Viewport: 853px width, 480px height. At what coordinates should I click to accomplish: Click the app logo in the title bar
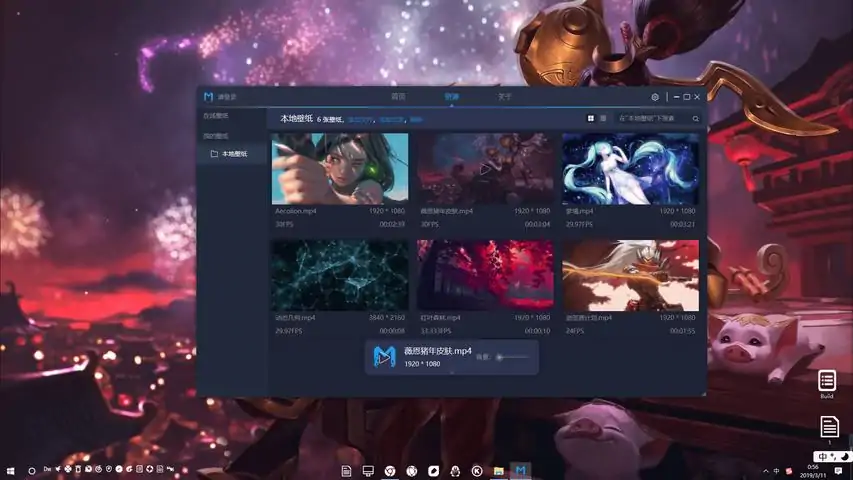pos(208,96)
